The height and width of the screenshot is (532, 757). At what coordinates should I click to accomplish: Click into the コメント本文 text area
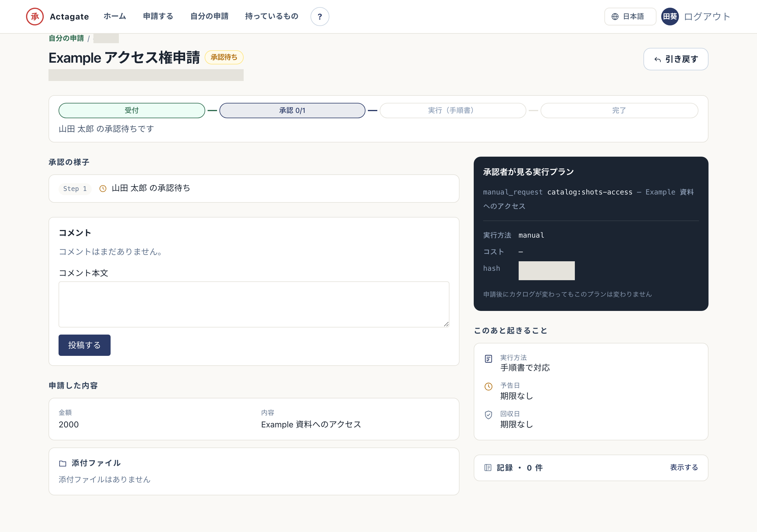254,304
